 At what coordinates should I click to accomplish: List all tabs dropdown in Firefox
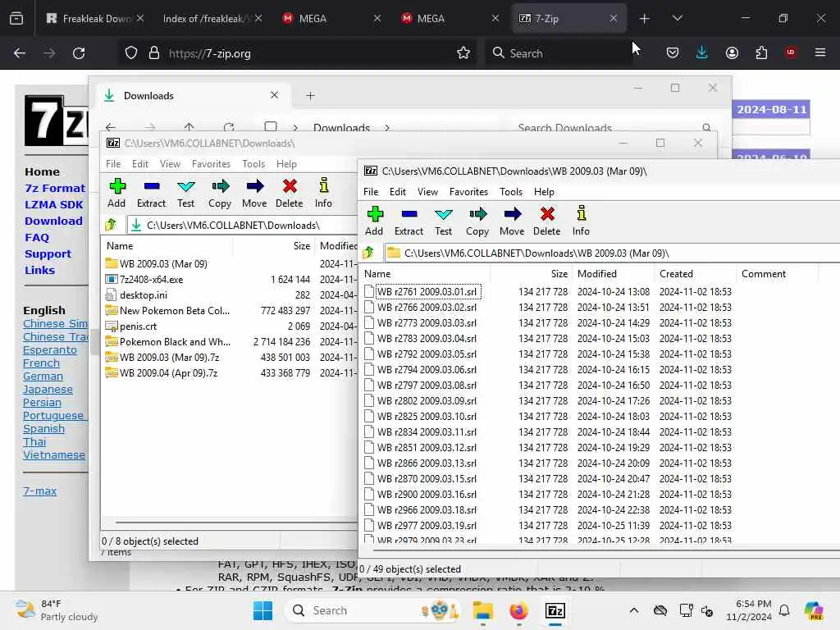[x=677, y=18]
